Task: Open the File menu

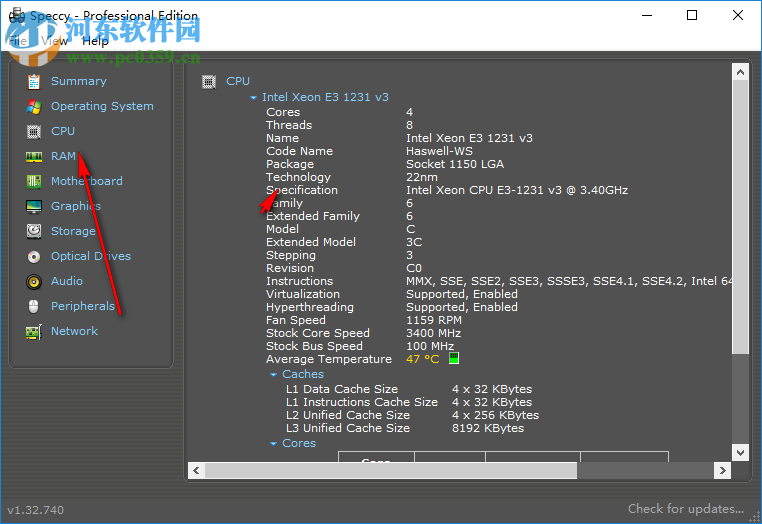Action: click(x=17, y=41)
